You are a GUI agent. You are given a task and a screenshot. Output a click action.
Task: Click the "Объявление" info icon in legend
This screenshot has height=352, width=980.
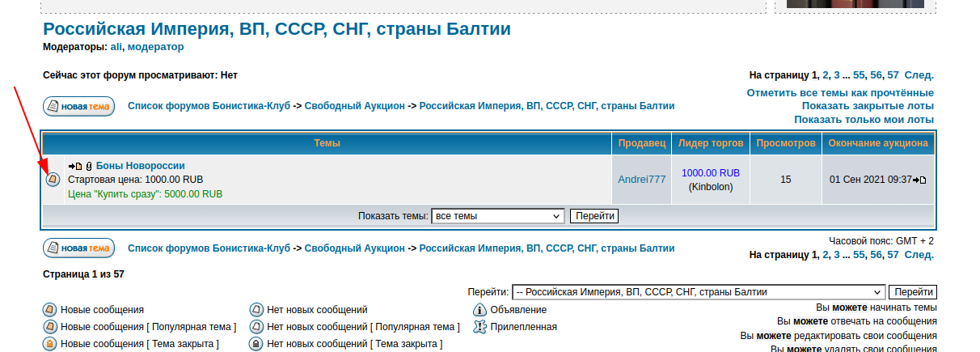tap(479, 310)
